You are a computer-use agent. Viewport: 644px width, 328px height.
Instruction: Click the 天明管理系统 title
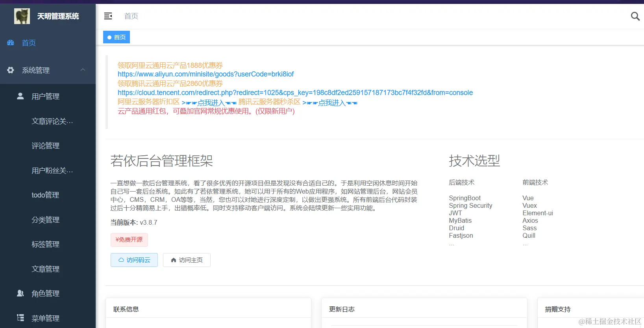tap(58, 16)
